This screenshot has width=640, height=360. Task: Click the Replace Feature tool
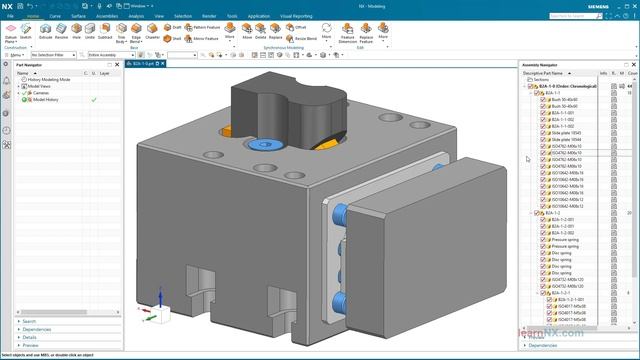[x=366, y=33]
